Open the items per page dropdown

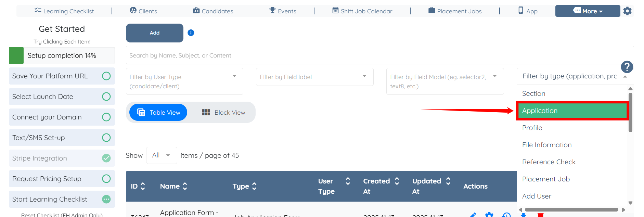pyautogui.click(x=162, y=155)
